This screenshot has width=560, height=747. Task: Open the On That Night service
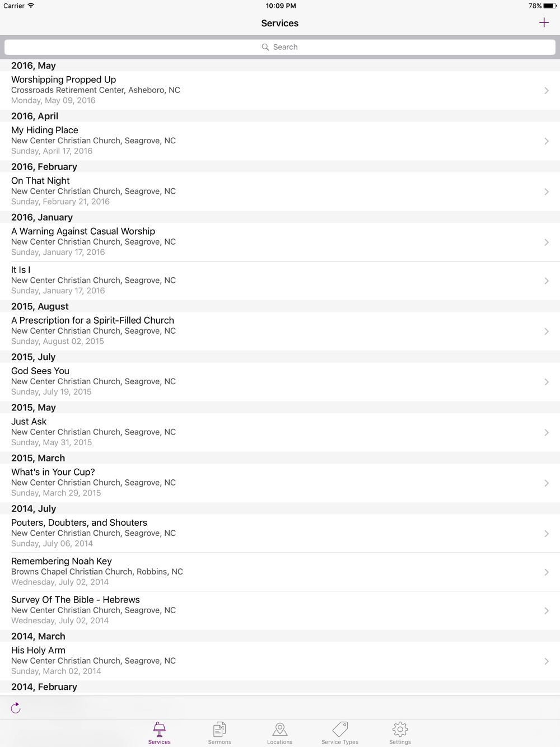(224, 191)
